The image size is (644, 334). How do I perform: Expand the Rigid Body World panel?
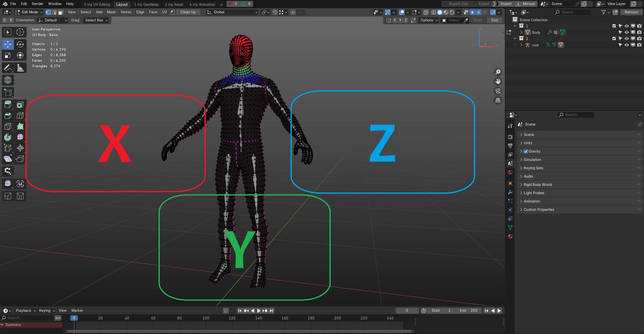click(537, 185)
